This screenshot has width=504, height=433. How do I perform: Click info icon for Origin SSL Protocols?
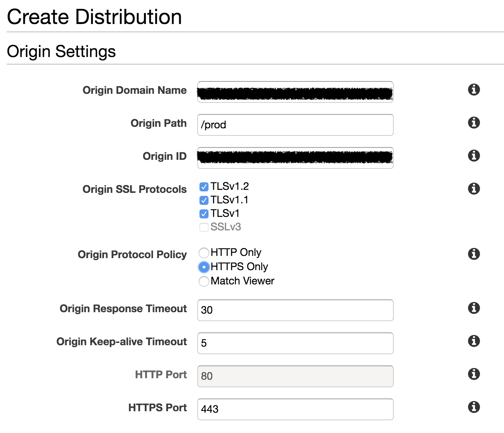tap(474, 189)
